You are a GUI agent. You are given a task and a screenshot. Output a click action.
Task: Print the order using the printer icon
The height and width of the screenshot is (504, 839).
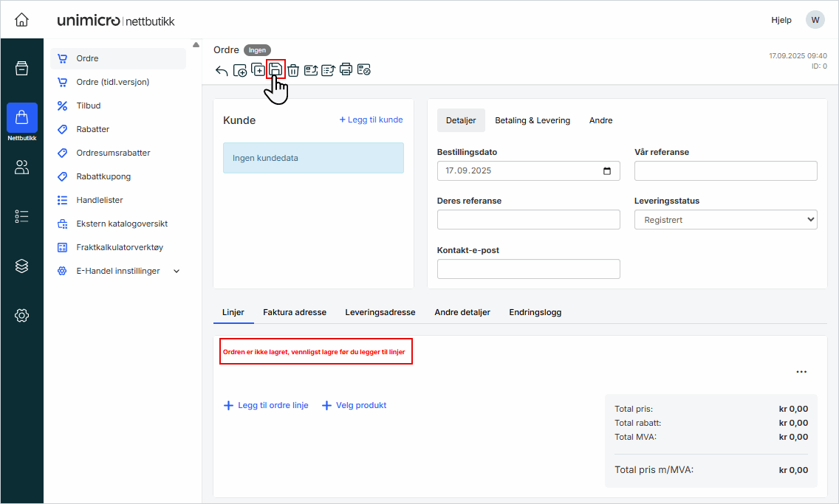point(346,70)
